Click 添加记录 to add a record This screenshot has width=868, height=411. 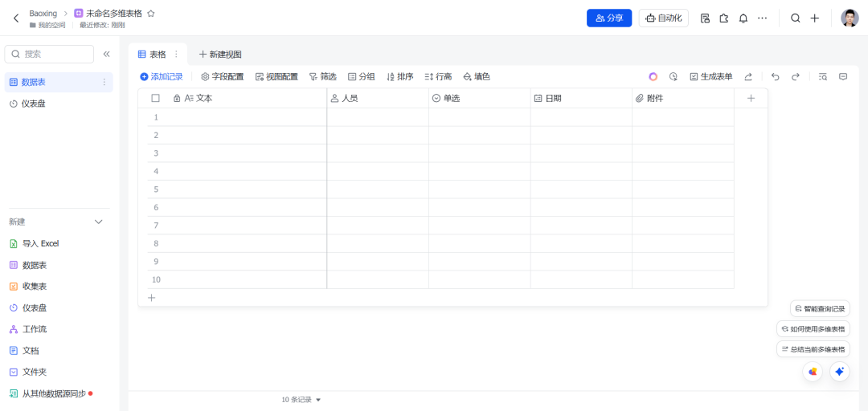pyautogui.click(x=161, y=77)
